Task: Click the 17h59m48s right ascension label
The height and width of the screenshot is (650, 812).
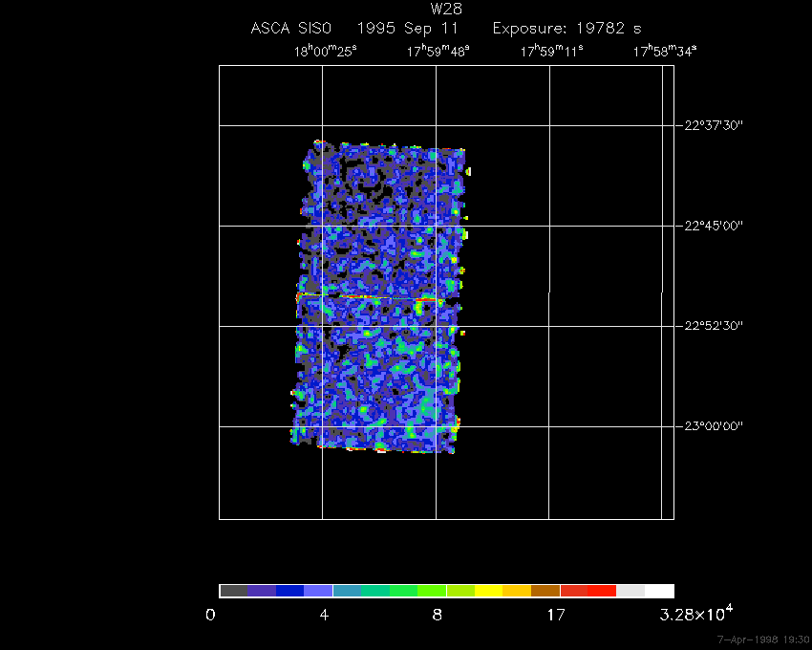Action: pos(438,51)
